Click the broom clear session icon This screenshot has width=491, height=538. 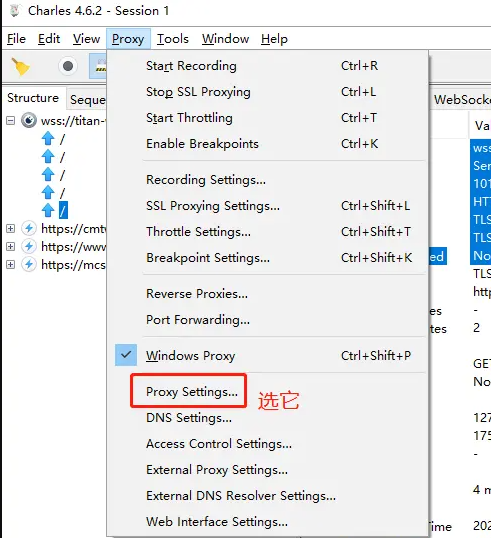point(21,67)
